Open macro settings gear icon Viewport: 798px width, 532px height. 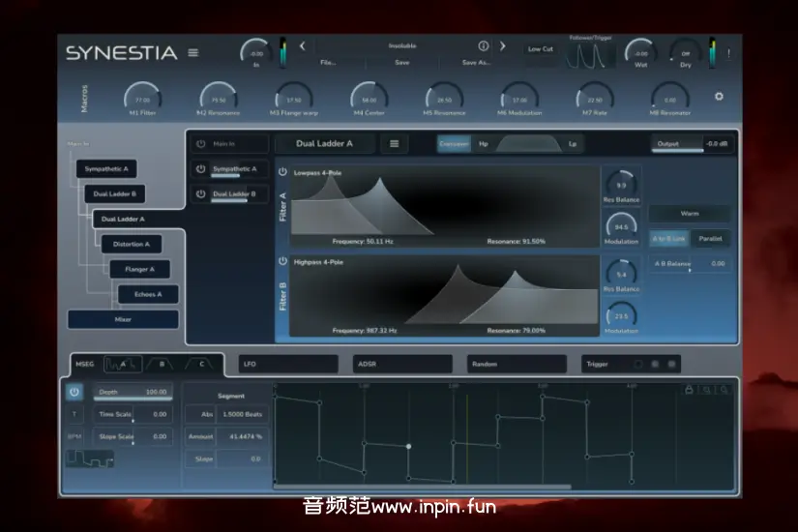[719, 96]
